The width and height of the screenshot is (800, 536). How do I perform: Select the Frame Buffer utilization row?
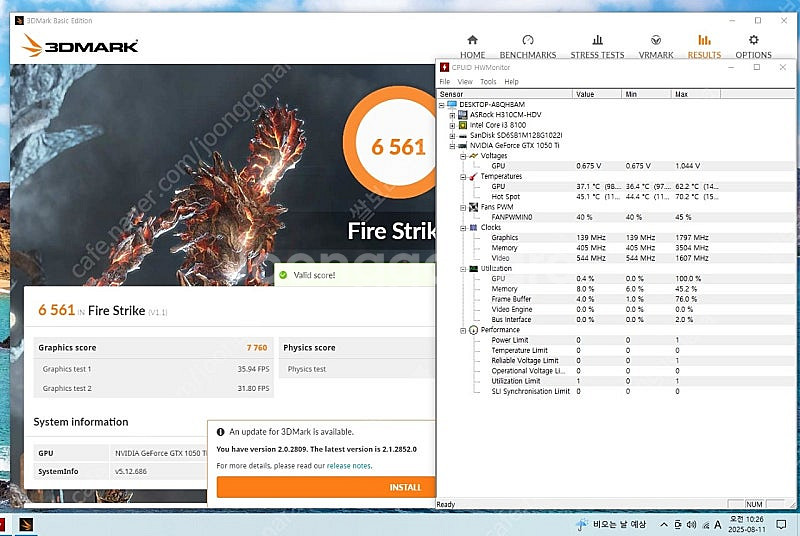click(616, 299)
